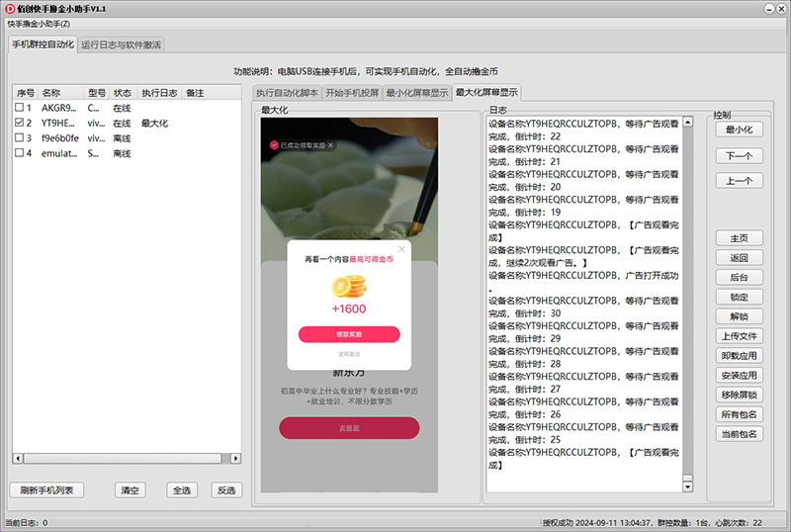This screenshot has width=791, height=532.
Task: Click the 安装应用 button
Action: [x=739, y=376]
